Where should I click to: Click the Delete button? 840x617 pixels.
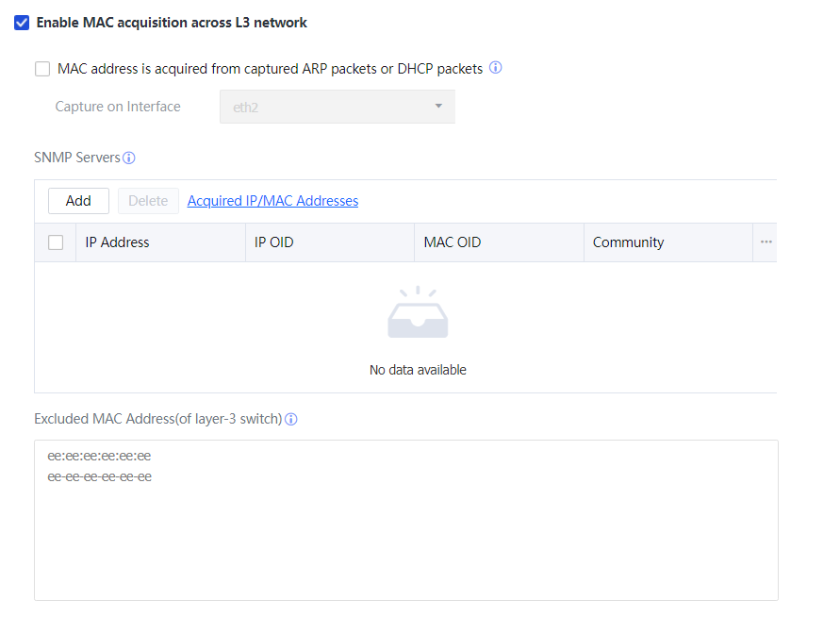pos(148,201)
